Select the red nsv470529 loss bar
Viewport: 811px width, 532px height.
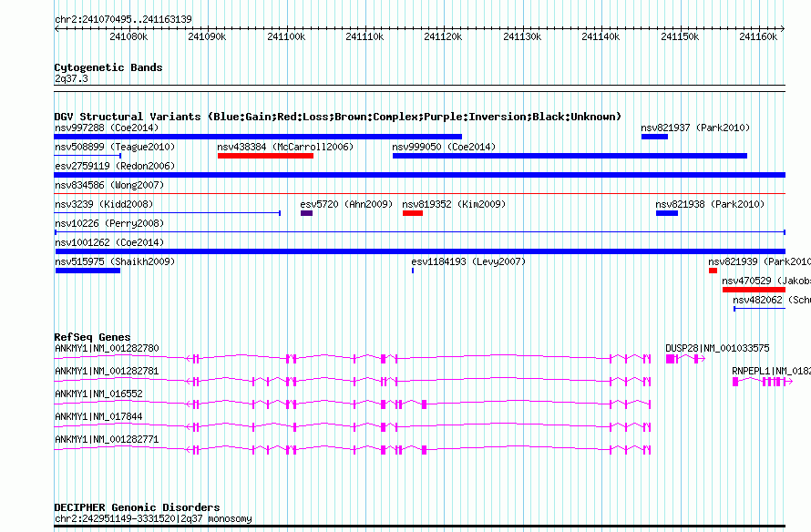coord(754,290)
